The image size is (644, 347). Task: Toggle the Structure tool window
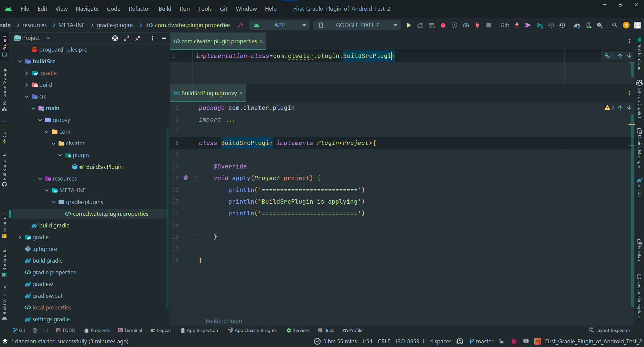(4, 225)
